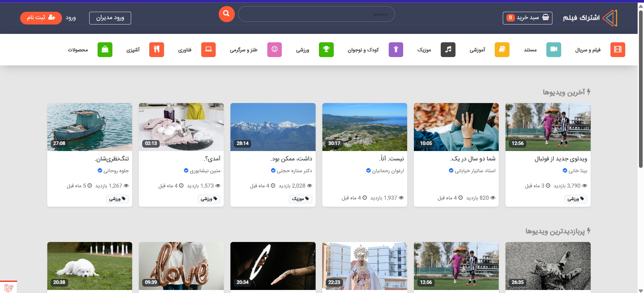Open the coastal landscape thumbnail with duration 30:17
644x293 pixels.
click(365, 127)
